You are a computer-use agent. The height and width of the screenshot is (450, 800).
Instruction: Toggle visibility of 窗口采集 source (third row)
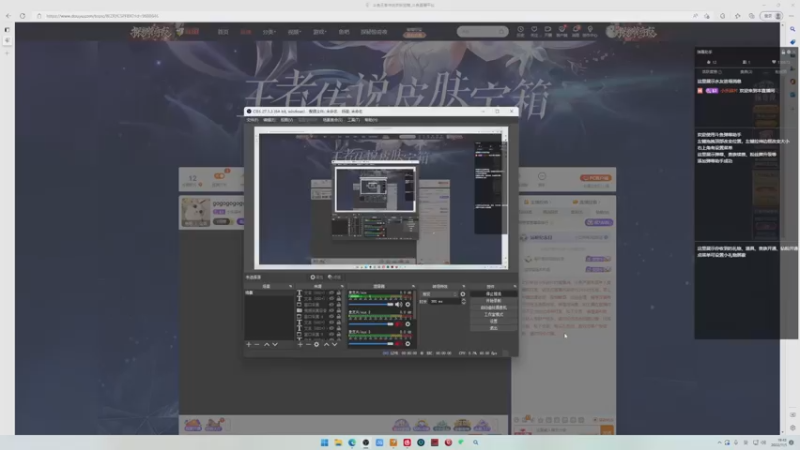[x=331, y=305]
